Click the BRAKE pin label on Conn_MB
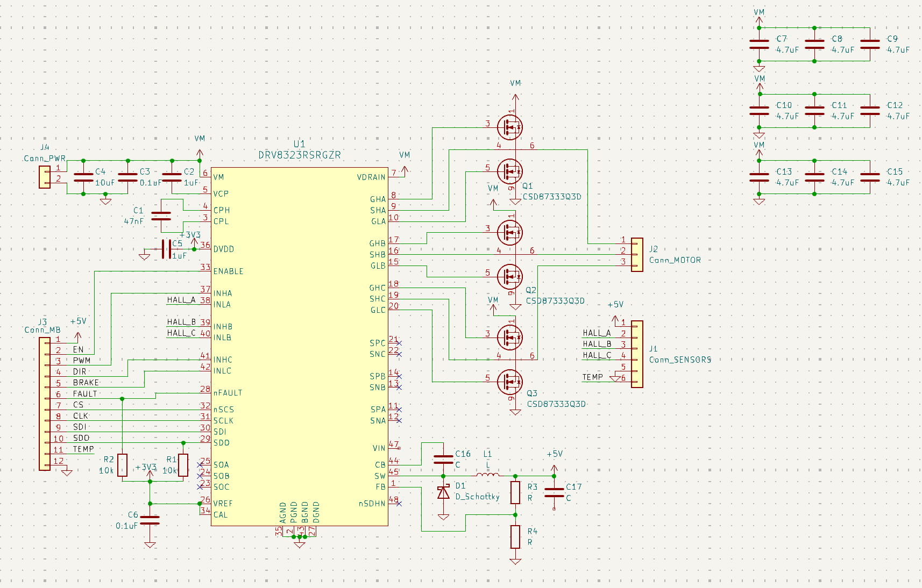 (86, 383)
